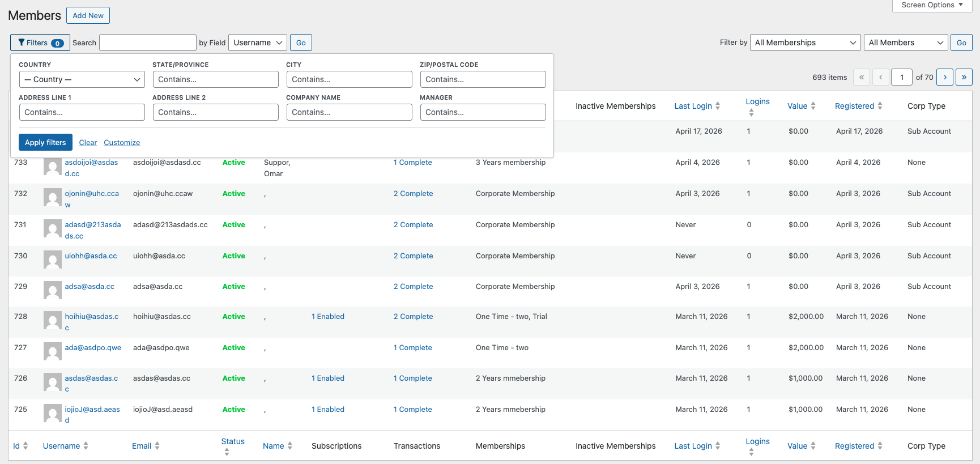The image size is (980, 464).
Task: Click the 693 items count text
Action: tap(829, 77)
